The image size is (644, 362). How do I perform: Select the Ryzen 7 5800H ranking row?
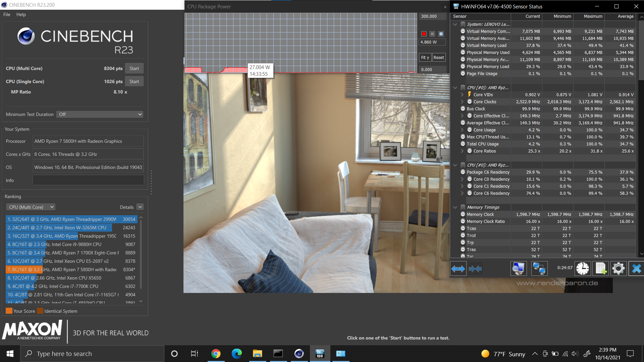click(71, 269)
